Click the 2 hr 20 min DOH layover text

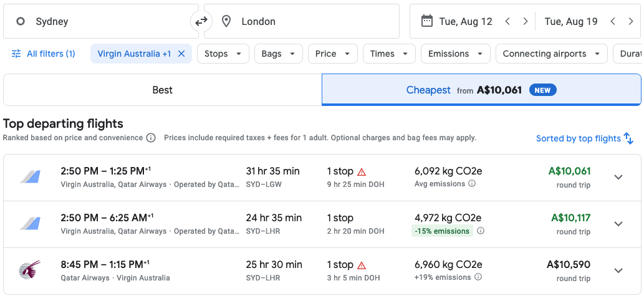point(356,231)
